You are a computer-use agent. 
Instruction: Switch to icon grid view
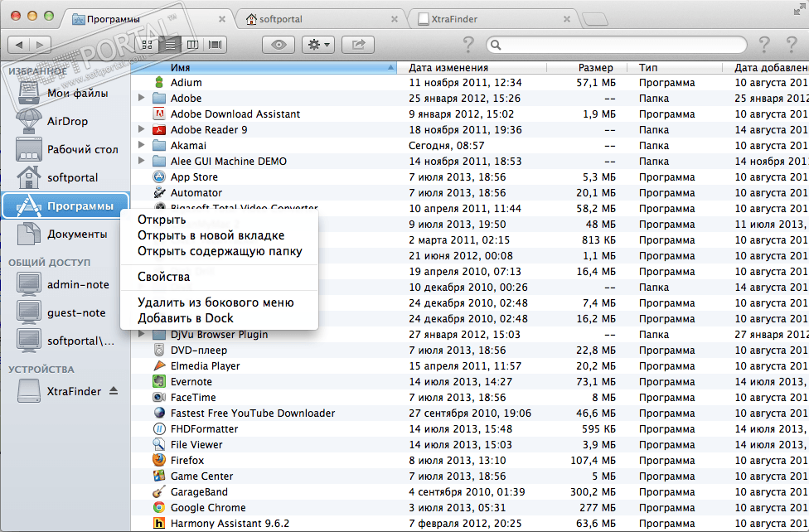click(147, 45)
